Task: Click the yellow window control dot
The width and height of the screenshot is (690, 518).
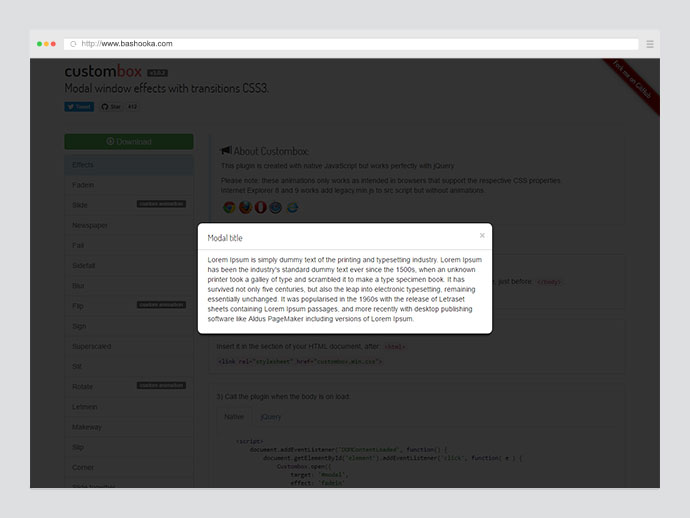Action: click(x=46, y=44)
